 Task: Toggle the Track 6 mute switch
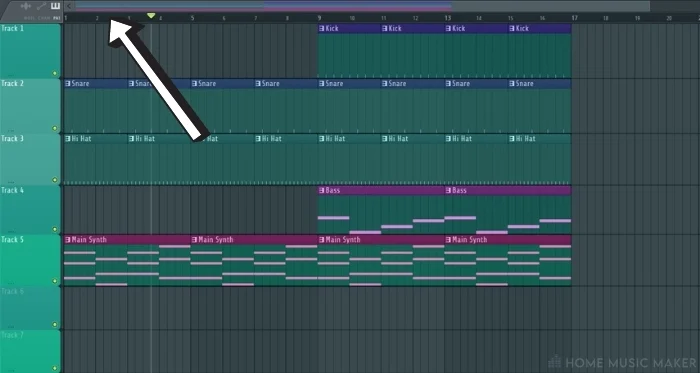(x=55, y=324)
